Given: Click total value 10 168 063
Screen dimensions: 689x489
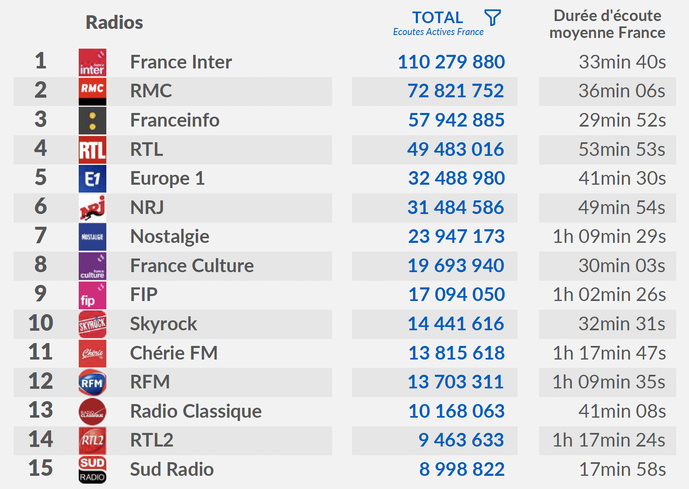Looking at the screenshot, I should pyautogui.click(x=457, y=411).
